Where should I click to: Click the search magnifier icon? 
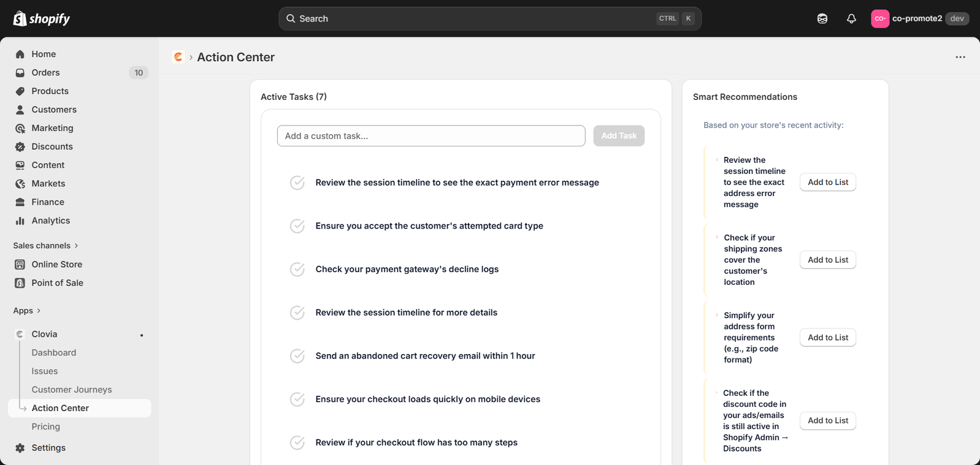[291, 18]
